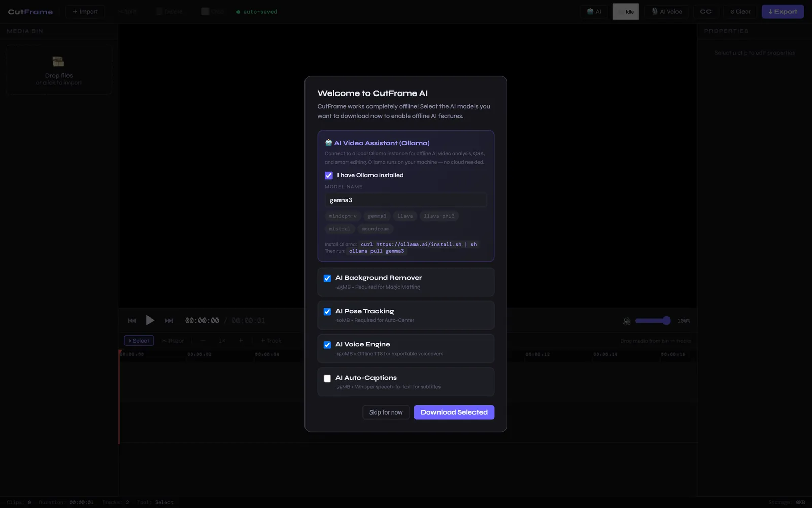
Task: Adjust the volume slider
Action: 653,321
